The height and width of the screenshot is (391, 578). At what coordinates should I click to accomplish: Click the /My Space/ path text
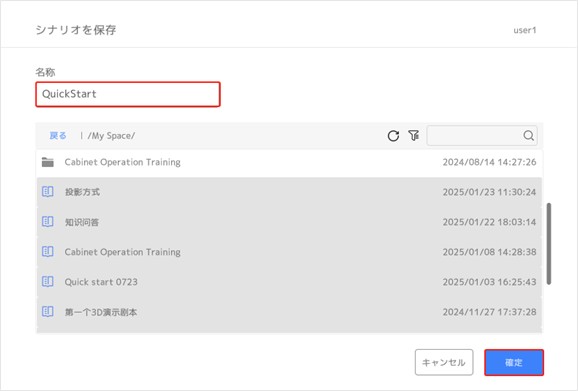[111, 136]
